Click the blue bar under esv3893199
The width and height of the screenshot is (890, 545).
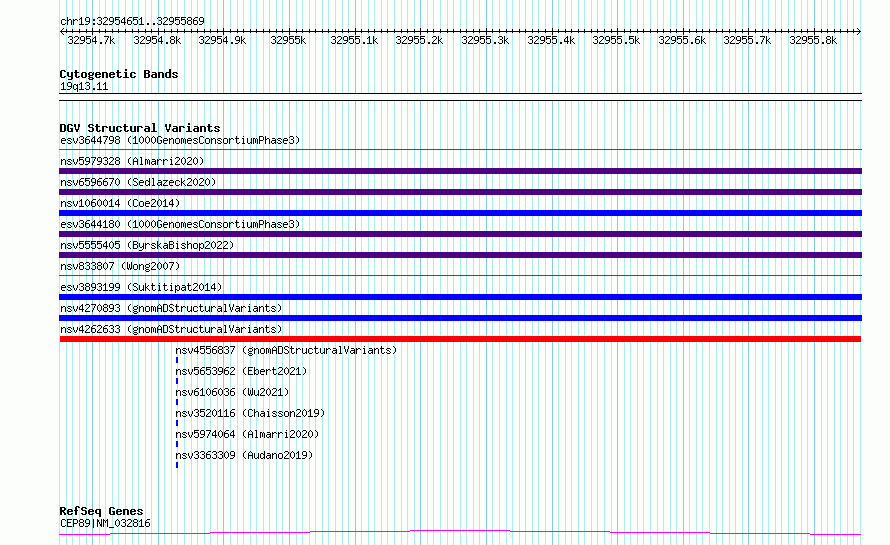(x=460, y=297)
